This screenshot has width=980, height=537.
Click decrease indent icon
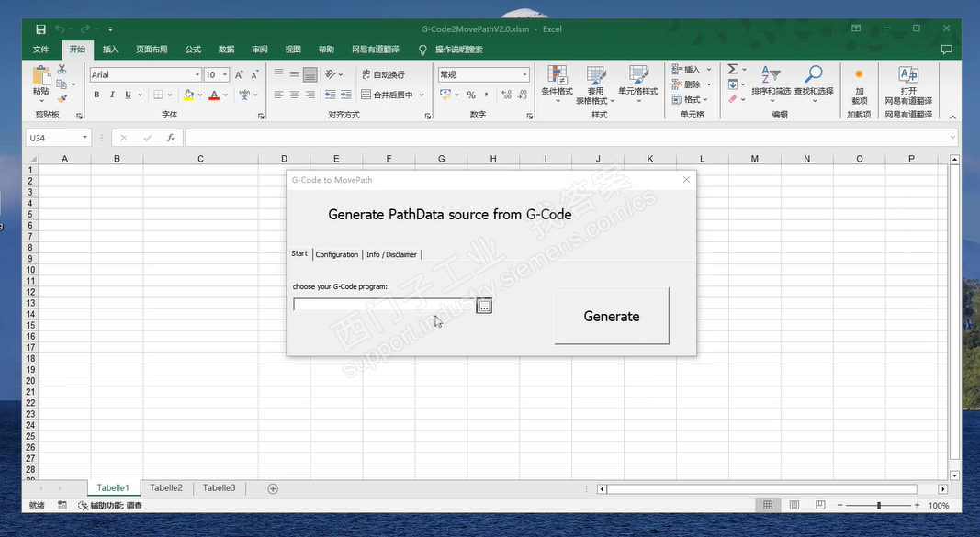(330, 95)
